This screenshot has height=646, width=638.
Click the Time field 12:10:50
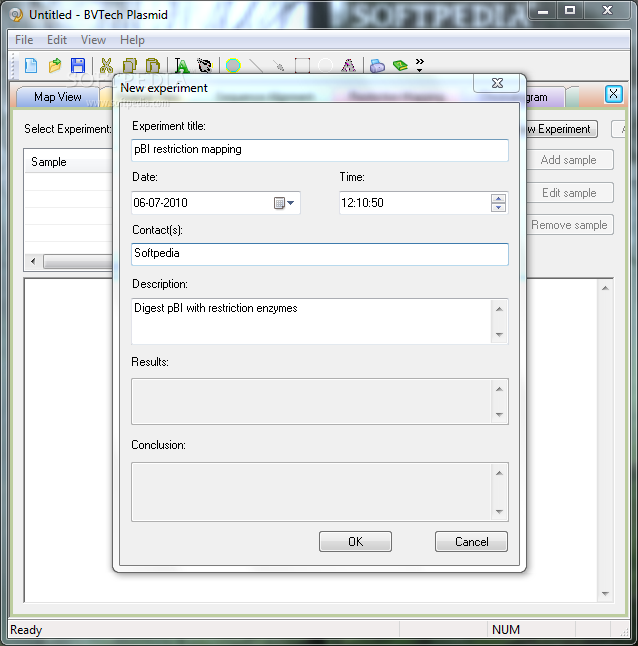362,203
